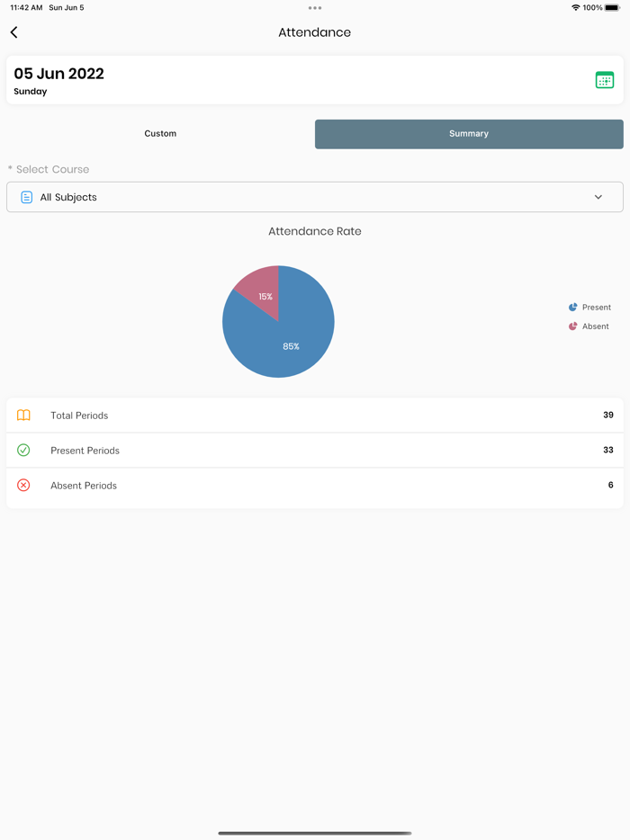Screen dimensions: 630x840
Task: Click the Absent legend pie icon
Action: 572,326
